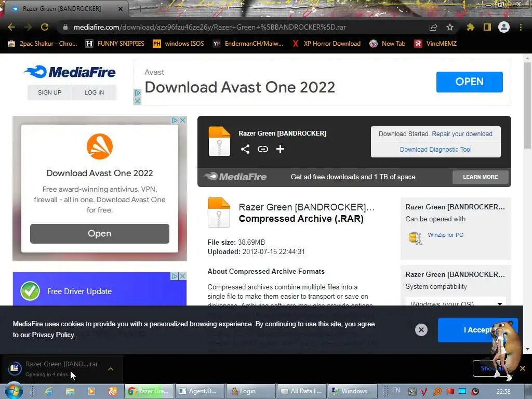Close the Chrome downloads bar
This screenshot has width=532, height=399.
click(523, 368)
